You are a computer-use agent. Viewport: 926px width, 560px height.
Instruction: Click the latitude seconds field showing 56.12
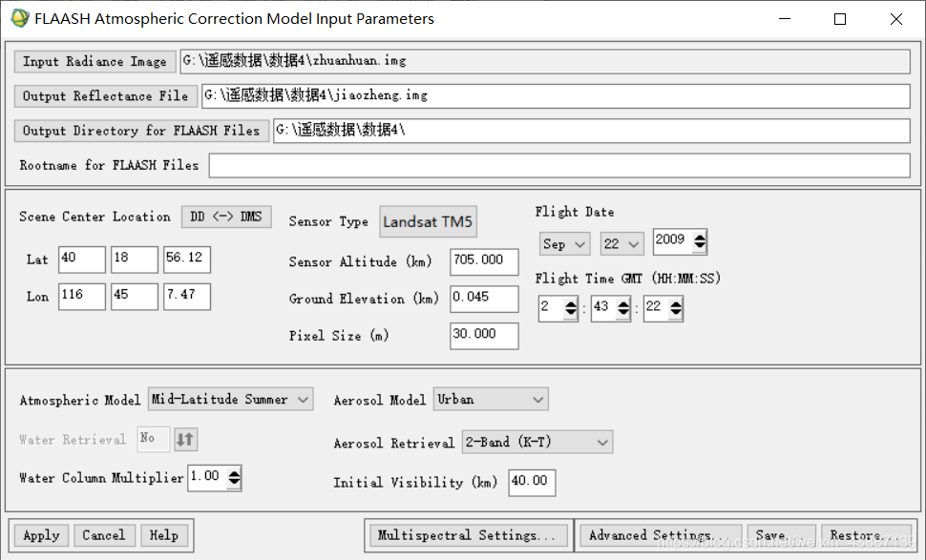tap(187, 259)
